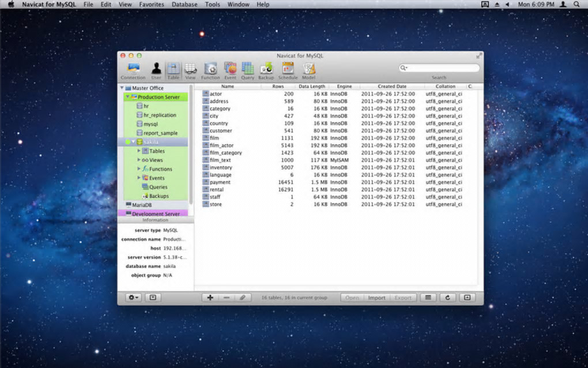Viewport: 588px width, 368px height.
Task: Launch the Model toolbar icon
Action: (309, 69)
